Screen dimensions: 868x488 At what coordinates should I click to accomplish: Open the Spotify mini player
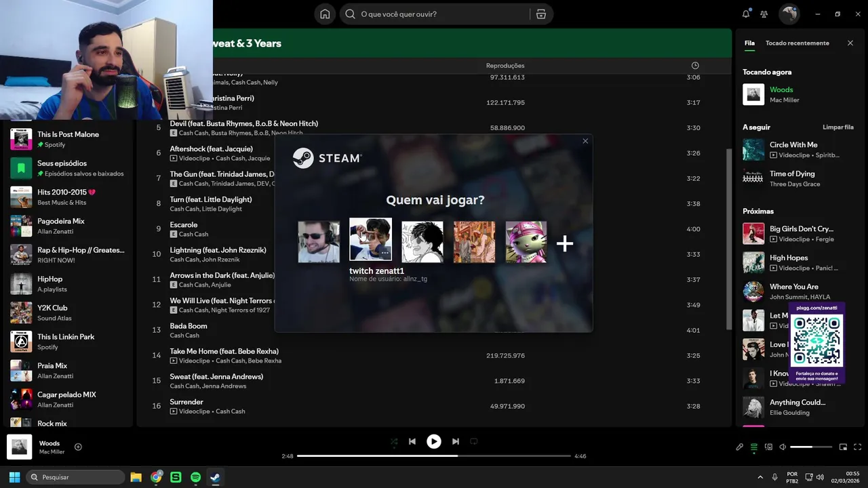click(843, 447)
